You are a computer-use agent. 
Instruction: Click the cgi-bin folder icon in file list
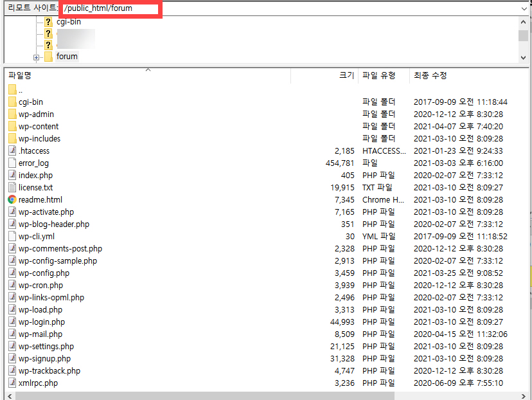(x=12, y=102)
